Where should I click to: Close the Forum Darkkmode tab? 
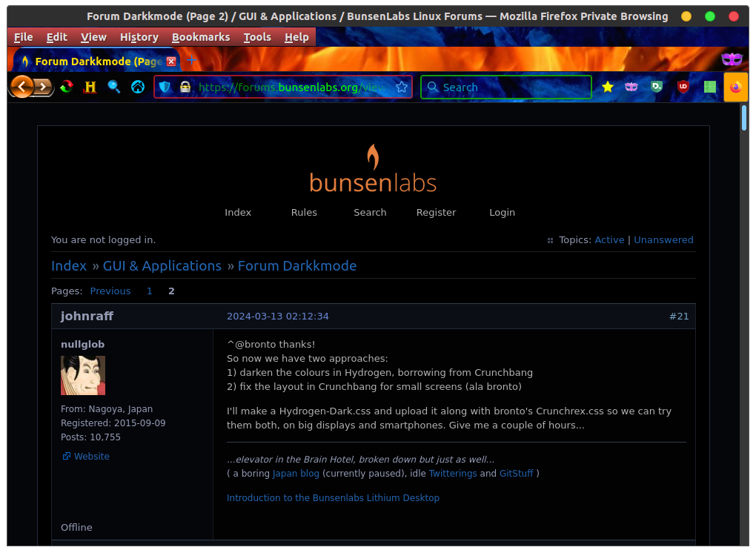coord(171,62)
